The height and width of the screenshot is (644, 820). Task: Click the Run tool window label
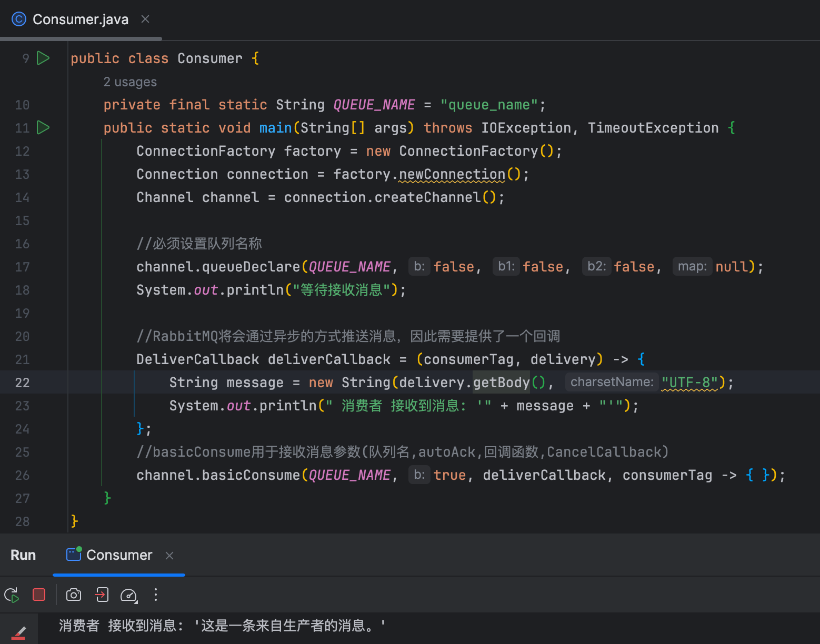(23, 555)
